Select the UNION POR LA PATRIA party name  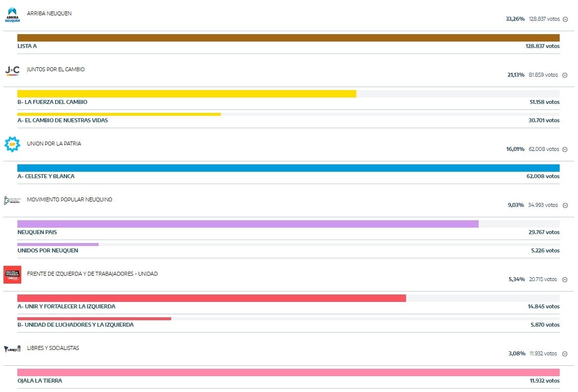pos(54,144)
